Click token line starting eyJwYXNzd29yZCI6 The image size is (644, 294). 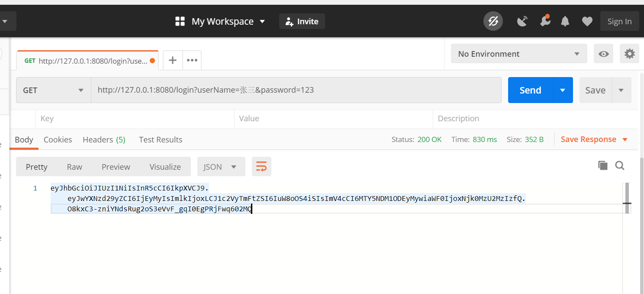pos(296,198)
